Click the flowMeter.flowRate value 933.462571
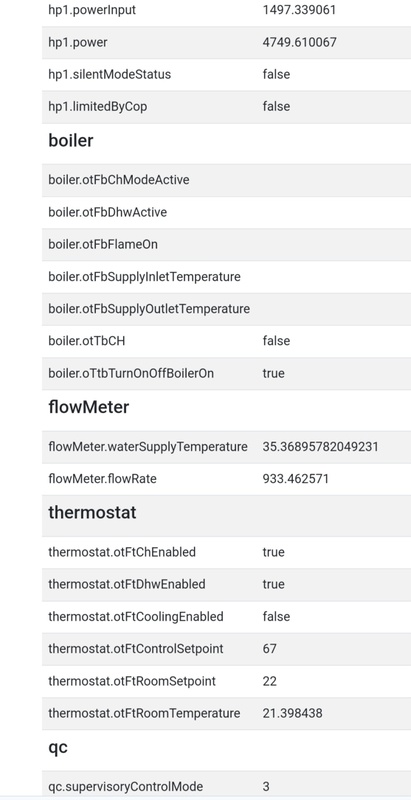411x800 pixels. point(295,479)
